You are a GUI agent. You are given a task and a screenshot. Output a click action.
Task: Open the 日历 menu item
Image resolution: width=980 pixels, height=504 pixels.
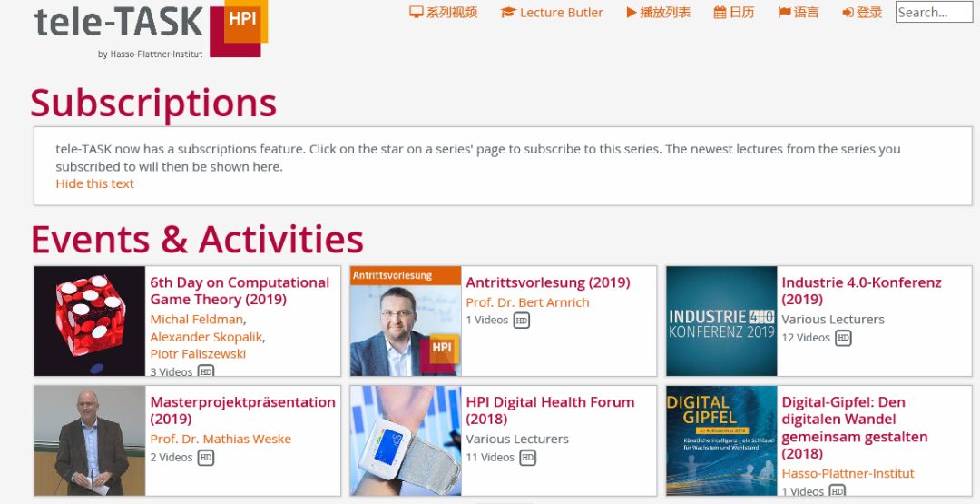click(x=734, y=12)
